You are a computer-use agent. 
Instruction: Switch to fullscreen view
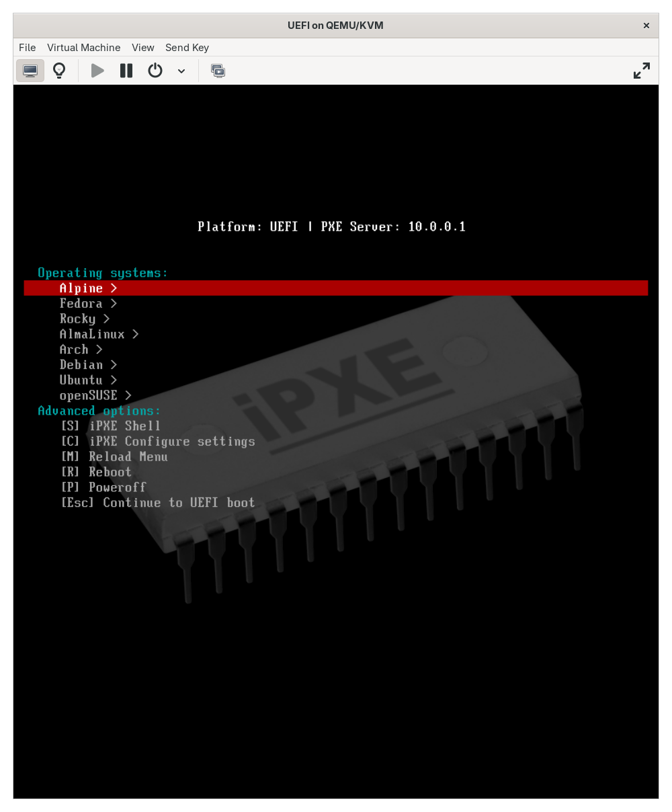tap(642, 71)
